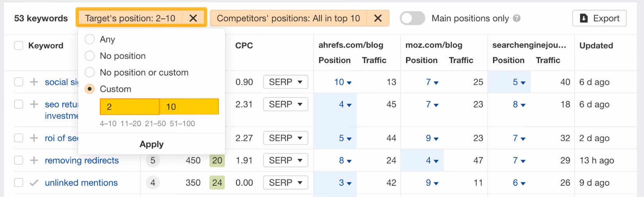644x197 pixels.
Task: Expand removing redirects row with plus icon
Action: (x=34, y=160)
